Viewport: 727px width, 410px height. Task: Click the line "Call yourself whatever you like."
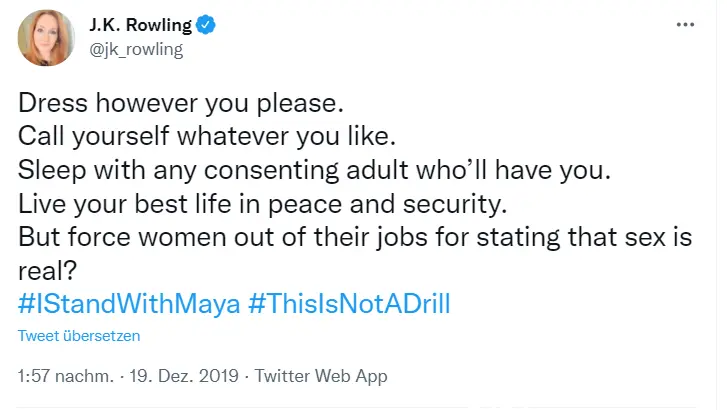tap(207, 136)
